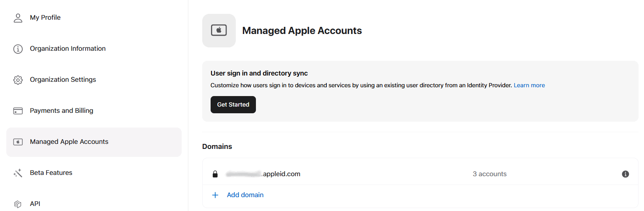Open Organization Settings from the sidebar

tap(63, 80)
